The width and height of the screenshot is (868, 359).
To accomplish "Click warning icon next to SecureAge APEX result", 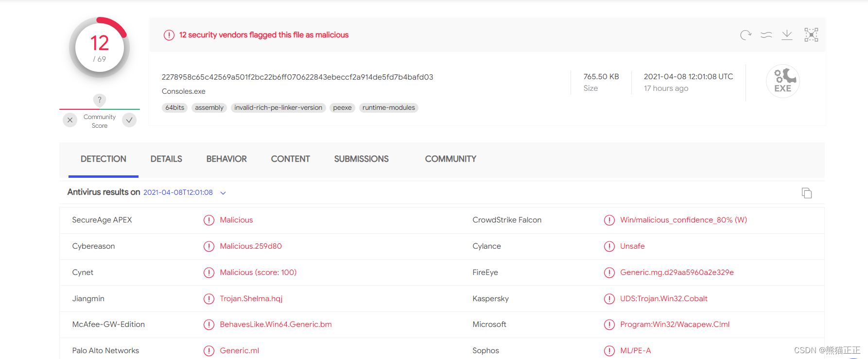I will pyautogui.click(x=209, y=220).
